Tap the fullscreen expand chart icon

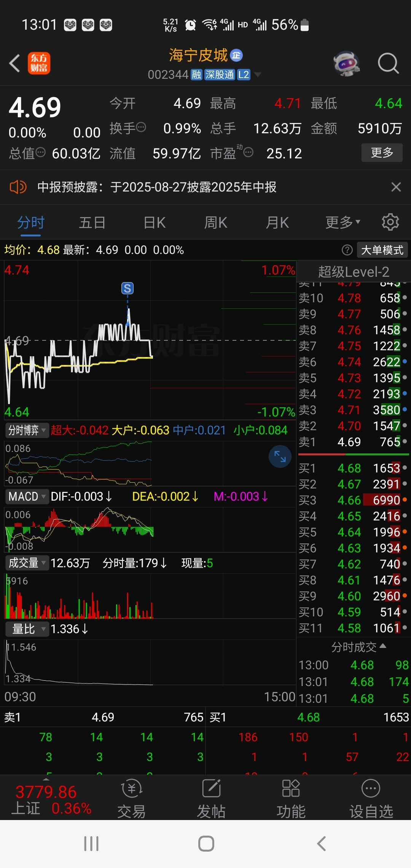click(x=280, y=456)
